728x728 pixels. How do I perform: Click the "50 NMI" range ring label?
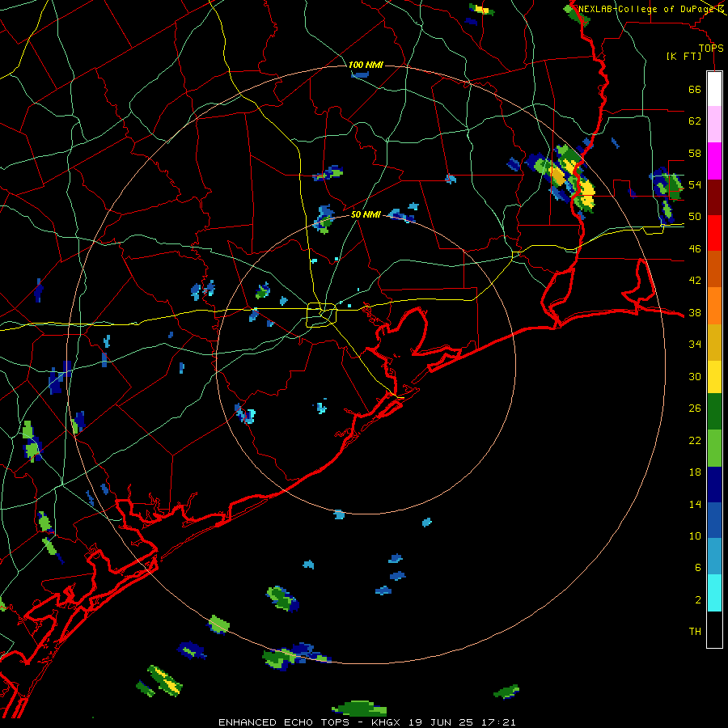click(366, 214)
